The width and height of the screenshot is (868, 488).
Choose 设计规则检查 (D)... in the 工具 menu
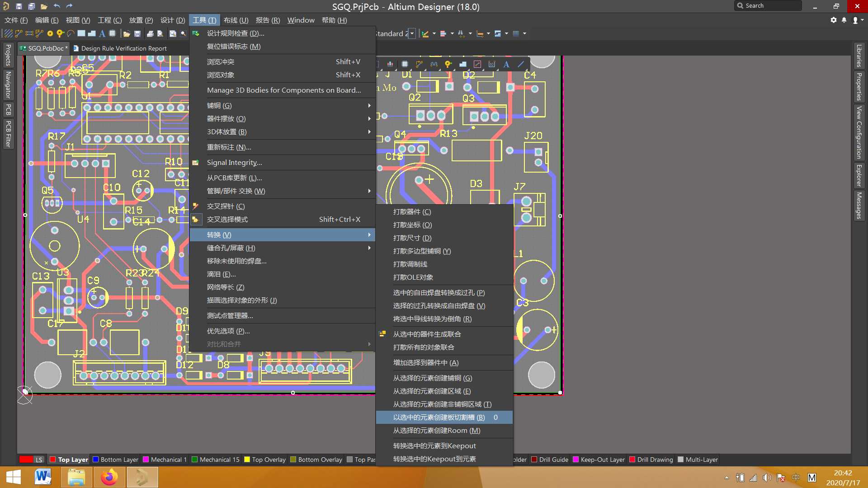(283, 33)
